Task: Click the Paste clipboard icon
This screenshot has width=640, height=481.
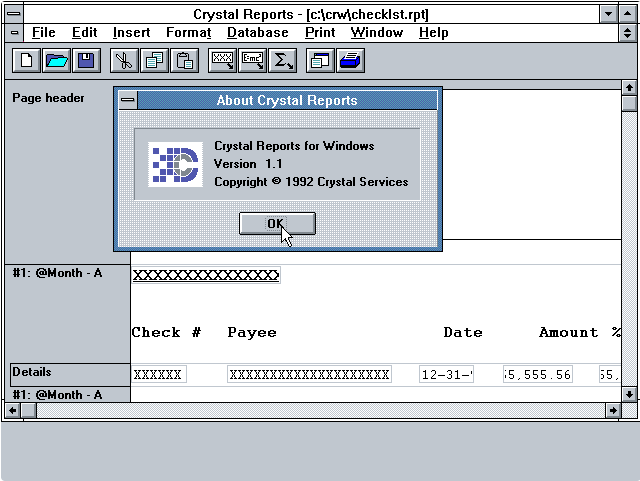Action: coord(184,61)
